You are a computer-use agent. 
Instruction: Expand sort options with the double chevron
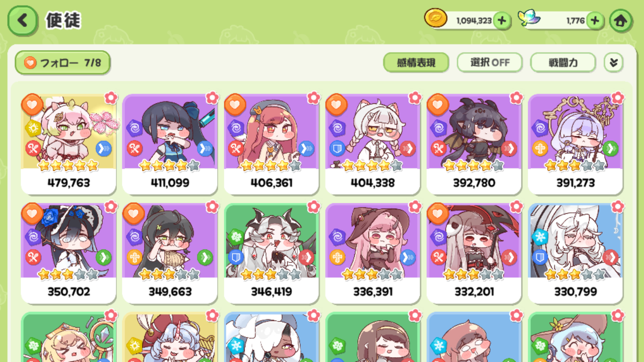[614, 63]
